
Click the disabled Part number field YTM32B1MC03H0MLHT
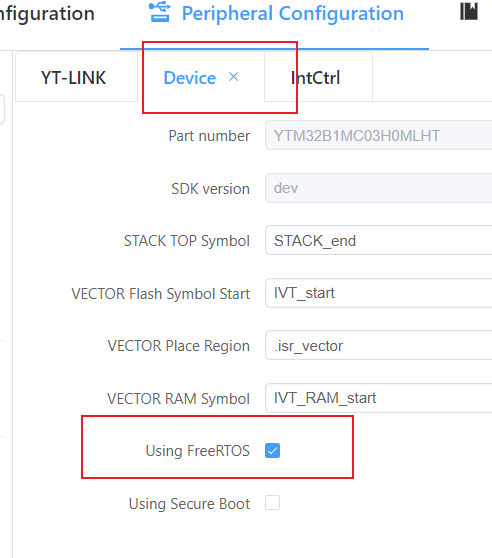click(x=379, y=135)
